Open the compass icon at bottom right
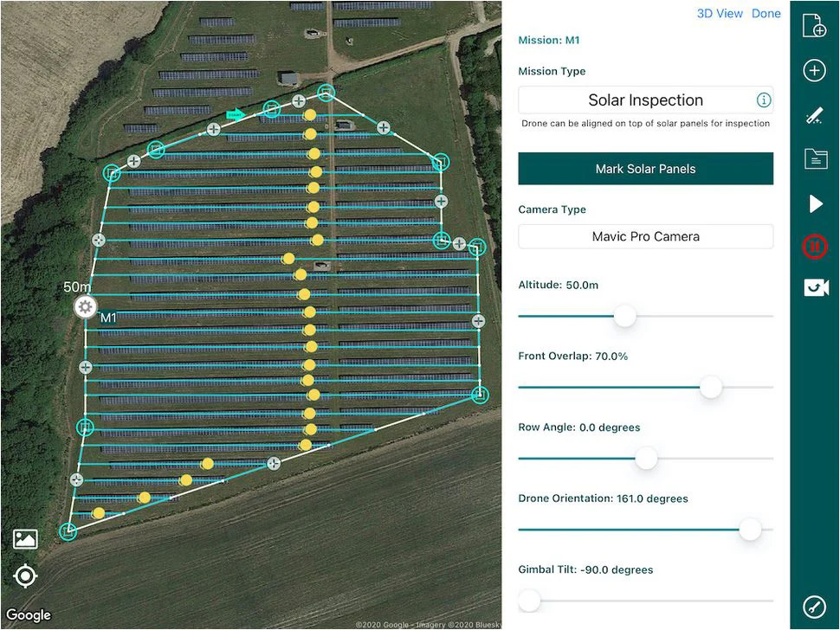The height and width of the screenshot is (630, 840). coord(814,605)
